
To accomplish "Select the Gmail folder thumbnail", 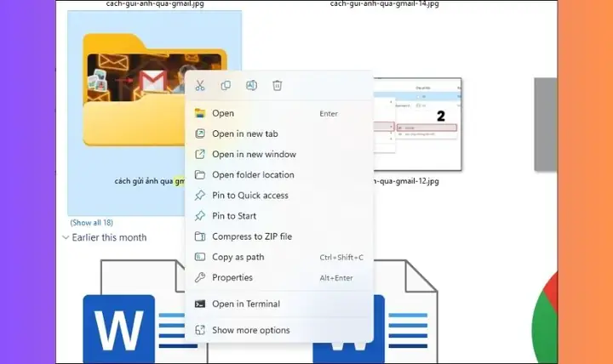I will coord(154,91).
